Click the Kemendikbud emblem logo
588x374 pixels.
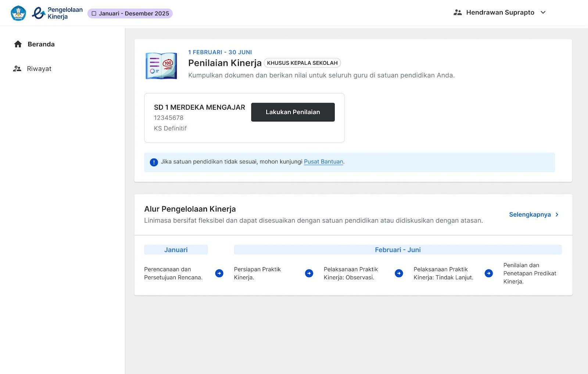tap(18, 13)
